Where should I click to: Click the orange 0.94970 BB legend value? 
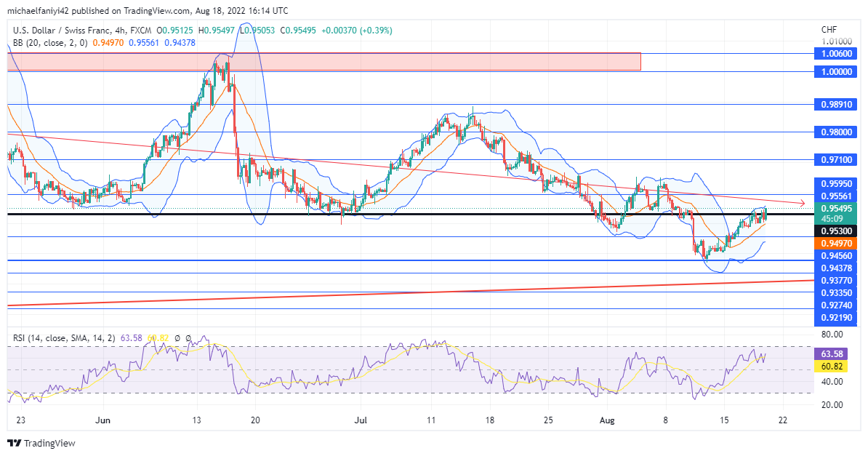(x=108, y=43)
